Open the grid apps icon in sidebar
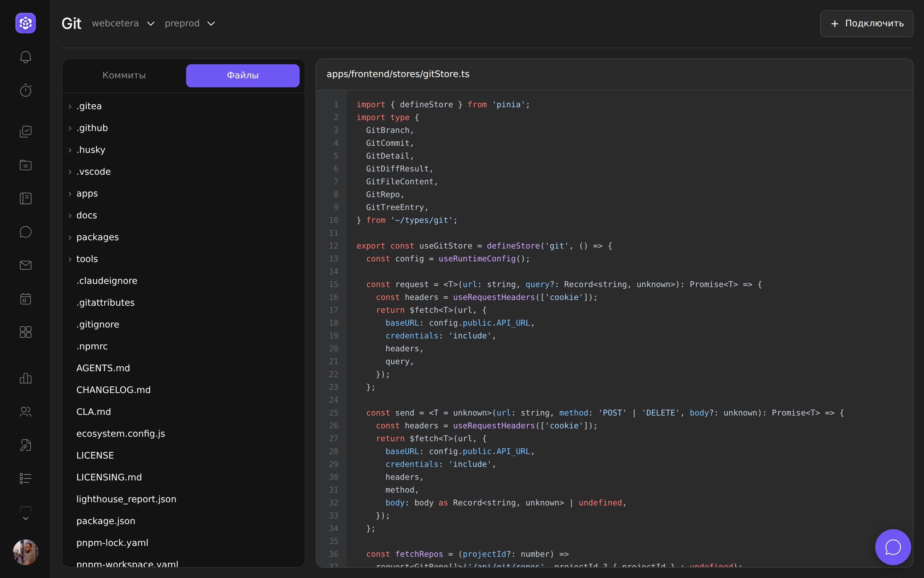Image resolution: width=924 pixels, height=578 pixels. click(x=26, y=332)
